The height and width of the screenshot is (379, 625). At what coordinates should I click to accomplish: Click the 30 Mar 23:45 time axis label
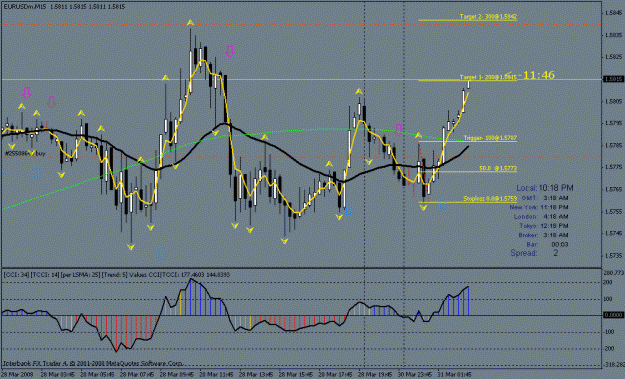tap(415, 375)
